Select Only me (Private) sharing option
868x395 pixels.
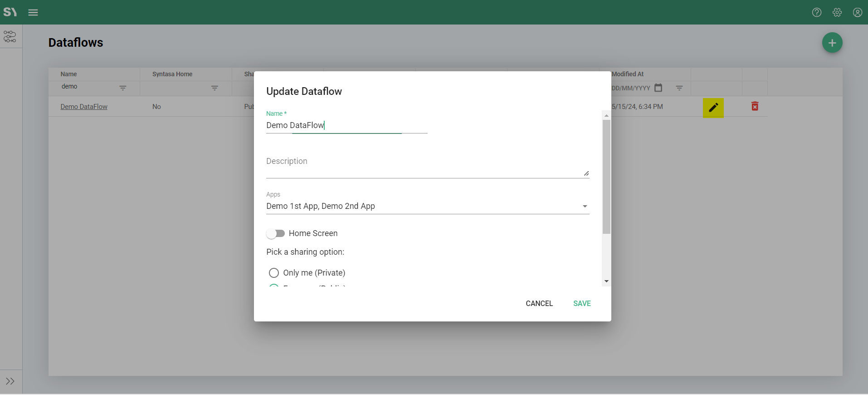(x=274, y=273)
